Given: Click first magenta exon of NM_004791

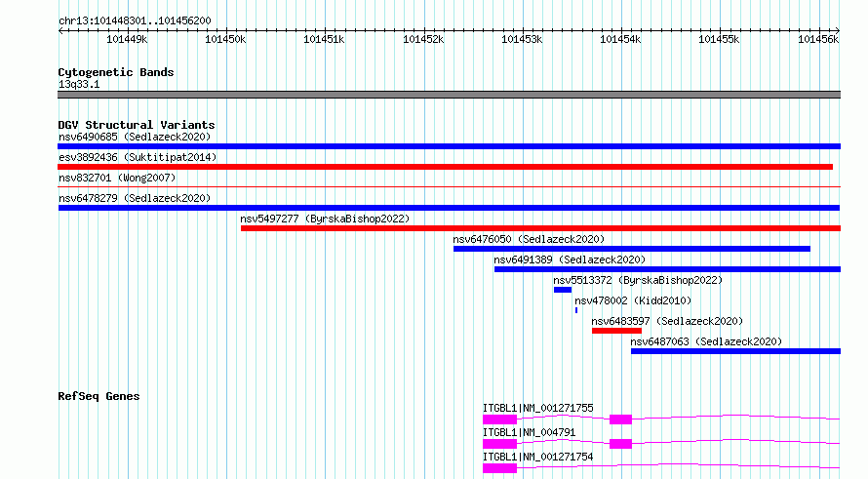Looking at the screenshot, I should (500, 444).
